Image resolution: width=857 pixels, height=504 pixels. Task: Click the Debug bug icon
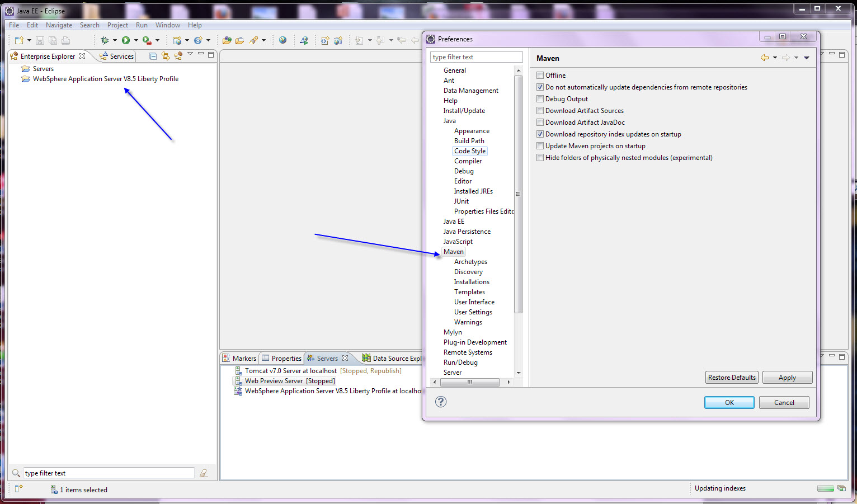point(105,40)
